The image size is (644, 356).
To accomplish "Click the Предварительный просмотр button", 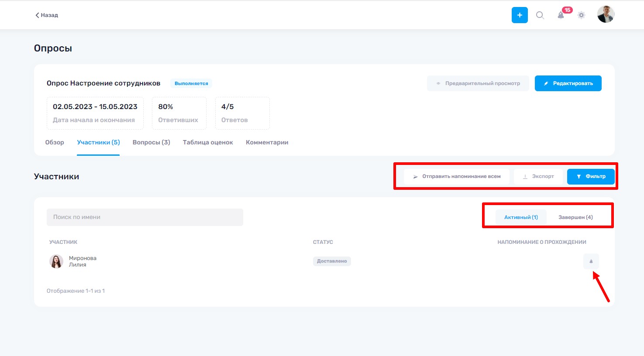I will point(478,83).
